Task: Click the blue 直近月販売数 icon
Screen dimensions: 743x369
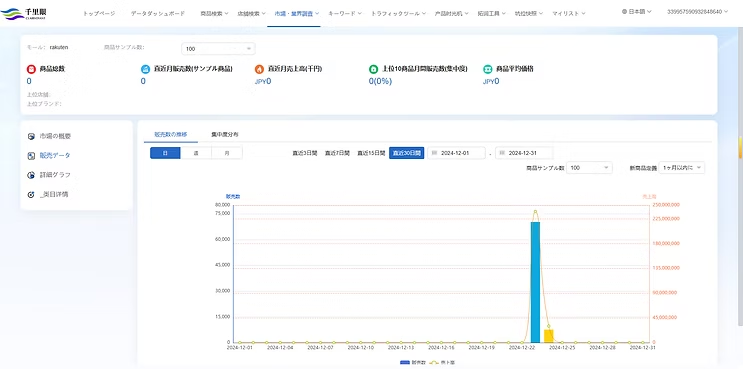Action: point(145,69)
